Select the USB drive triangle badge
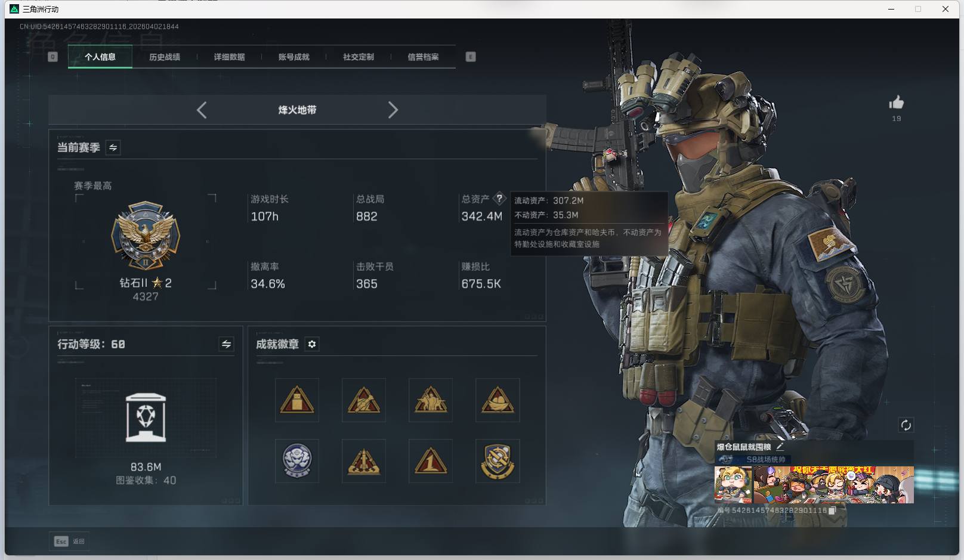 (297, 400)
